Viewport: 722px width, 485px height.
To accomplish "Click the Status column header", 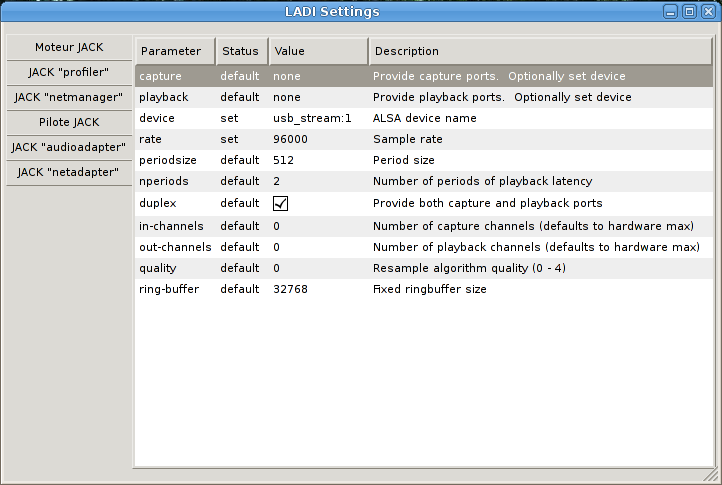I will pos(240,51).
